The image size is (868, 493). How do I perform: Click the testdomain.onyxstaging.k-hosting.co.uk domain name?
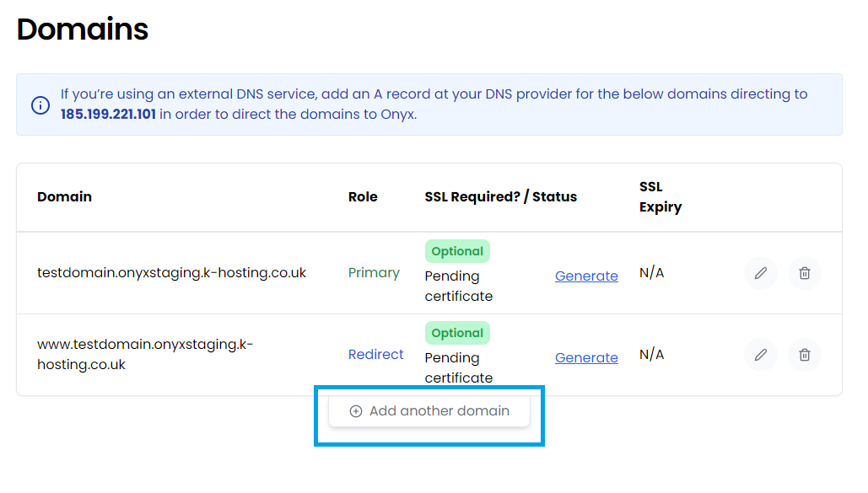coord(171,273)
